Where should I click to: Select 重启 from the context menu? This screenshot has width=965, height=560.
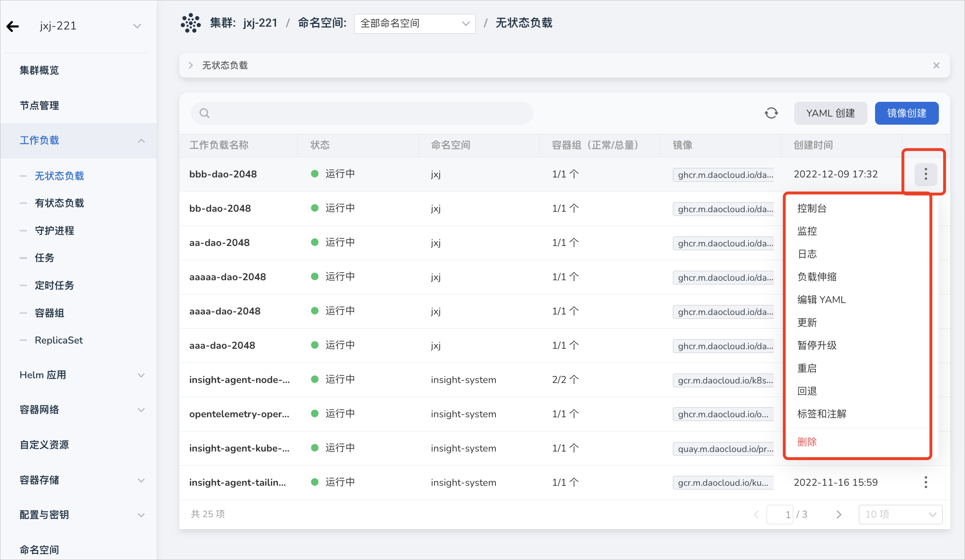[x=807, y=368]
